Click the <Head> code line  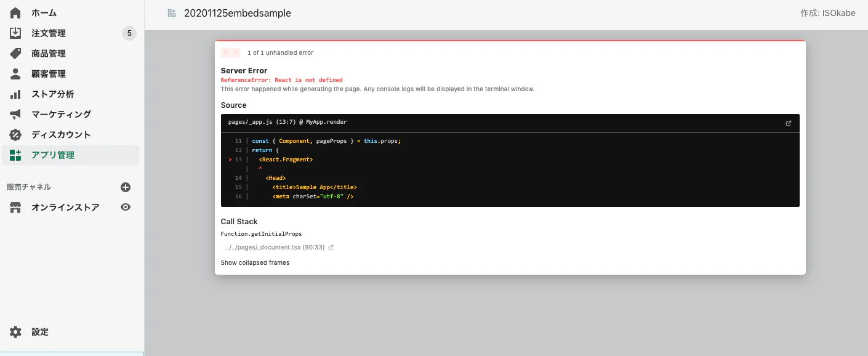click(276, 178)
